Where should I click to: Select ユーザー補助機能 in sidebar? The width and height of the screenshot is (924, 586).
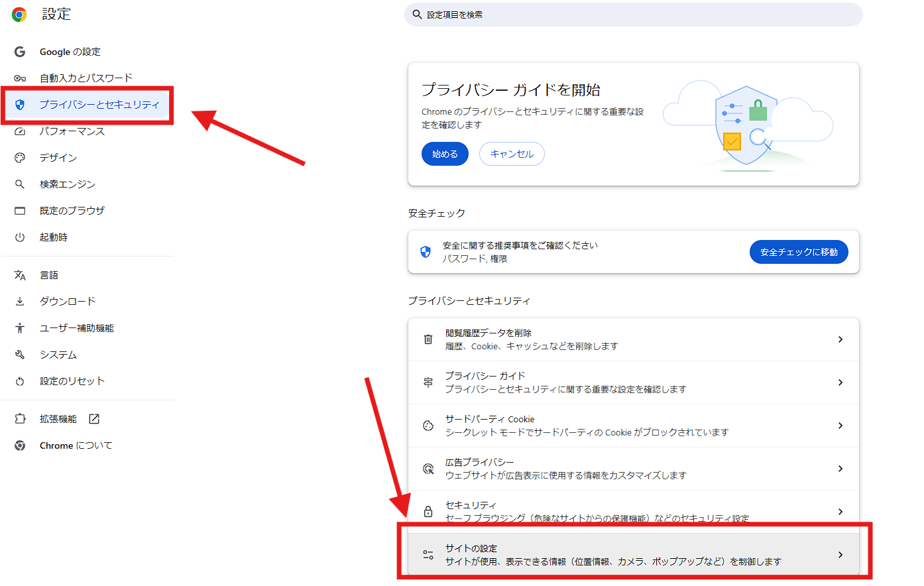(77, 328)
